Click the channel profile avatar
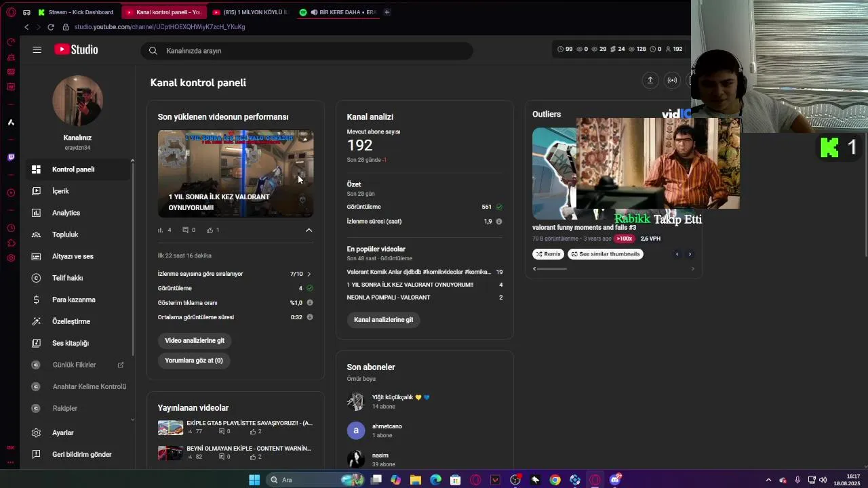Image resolution: width=868 pixels, height=488 pixels. (77, 100)
